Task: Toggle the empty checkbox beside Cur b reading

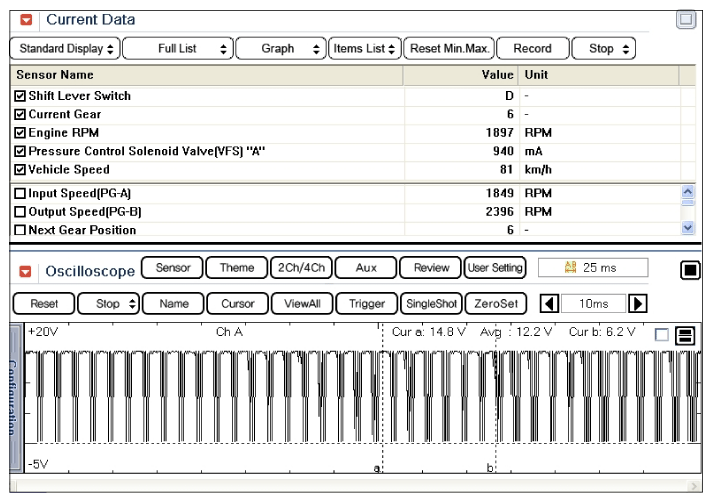Action: tap(662, 335)
